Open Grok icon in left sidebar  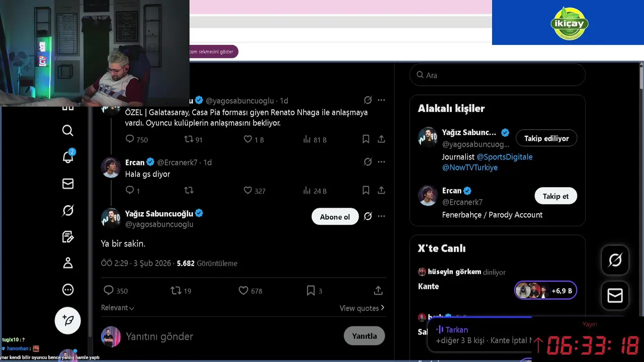click(x=68, y=210)
